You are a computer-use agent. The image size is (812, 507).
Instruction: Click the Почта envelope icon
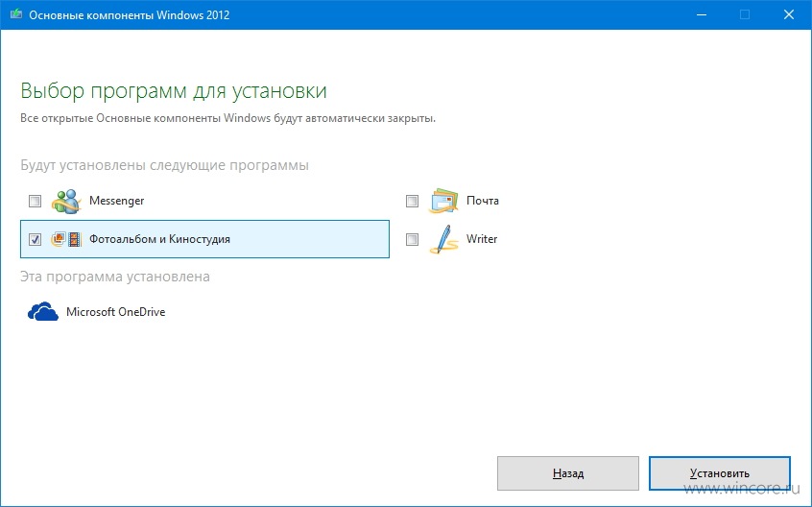tap(443, 201)
